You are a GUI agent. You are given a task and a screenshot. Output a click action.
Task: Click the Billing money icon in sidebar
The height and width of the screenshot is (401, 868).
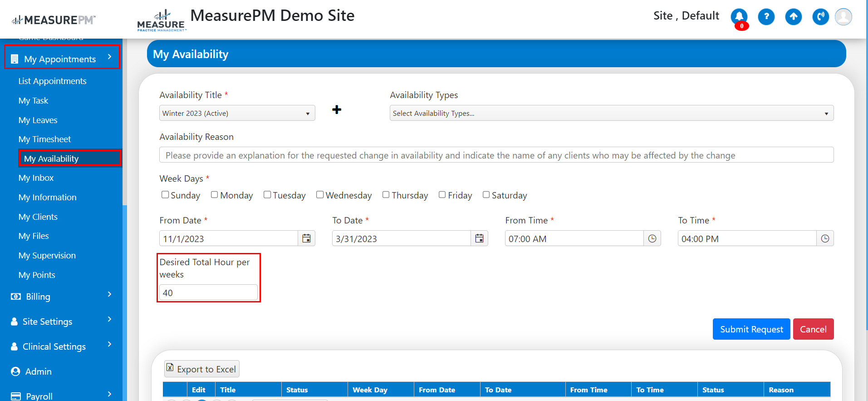(x=16, y=297)
